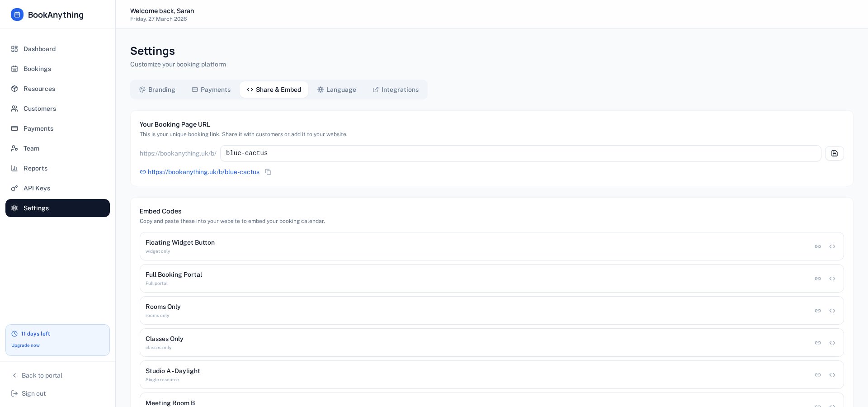The image size is (868, 407).
Task: Click the Language globe icon
Action: (321, 90)
